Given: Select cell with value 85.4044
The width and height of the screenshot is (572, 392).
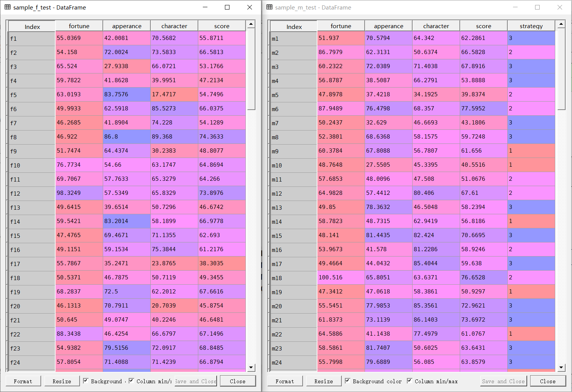Looking at the screenshot, I should (436, 263).
